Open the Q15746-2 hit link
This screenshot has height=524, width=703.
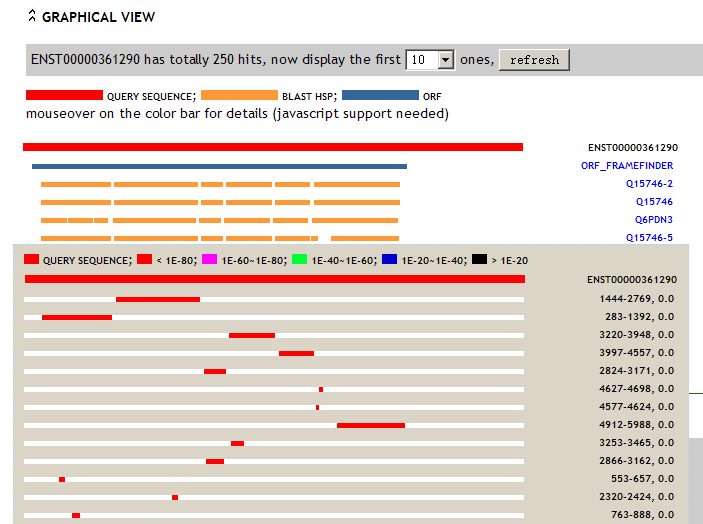coord(649,184)
